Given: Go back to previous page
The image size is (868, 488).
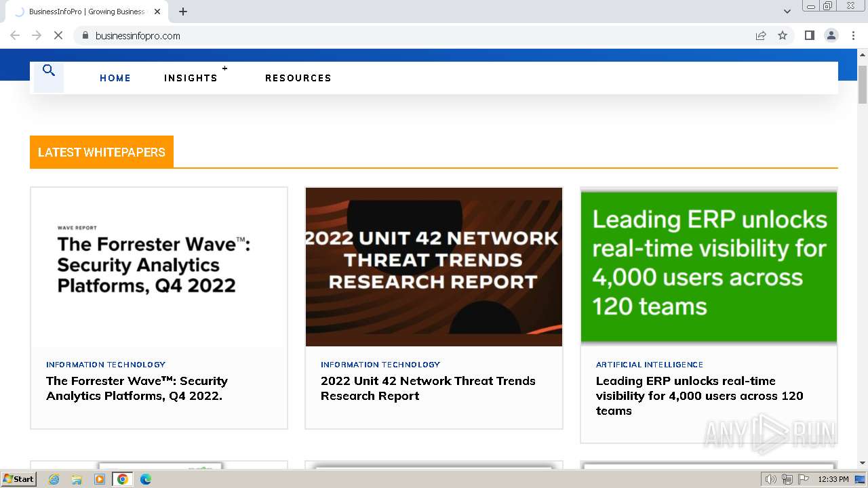Looking at the screenshot, I should 15,35.
